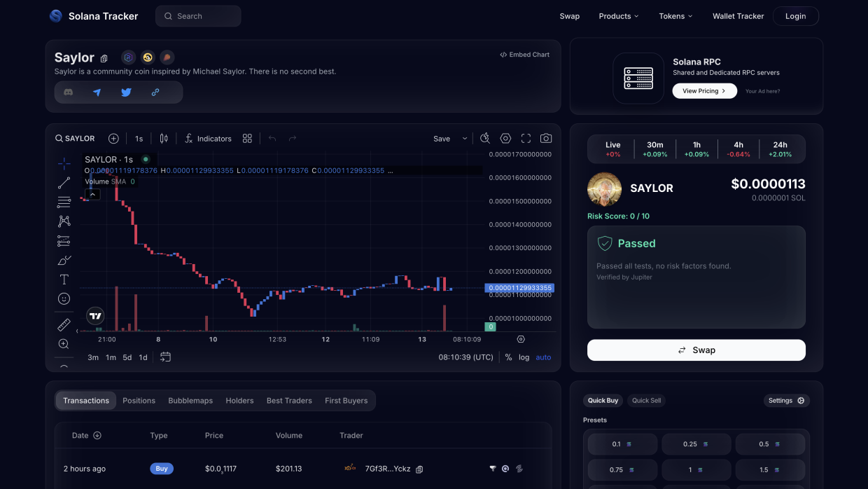Image resolution: width=868 pixels, height=489 pixels.
Task: Open the Wallet Tracker page
Action: 738,16
